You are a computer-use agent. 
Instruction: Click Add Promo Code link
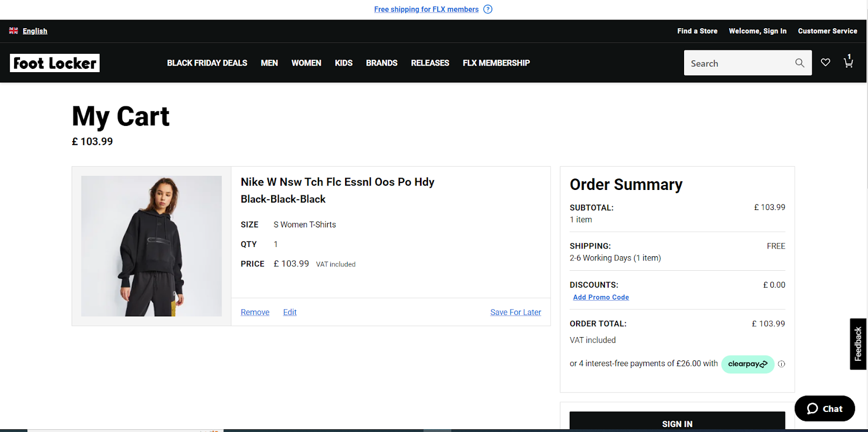pyautogui.click(x=601, y=297)
